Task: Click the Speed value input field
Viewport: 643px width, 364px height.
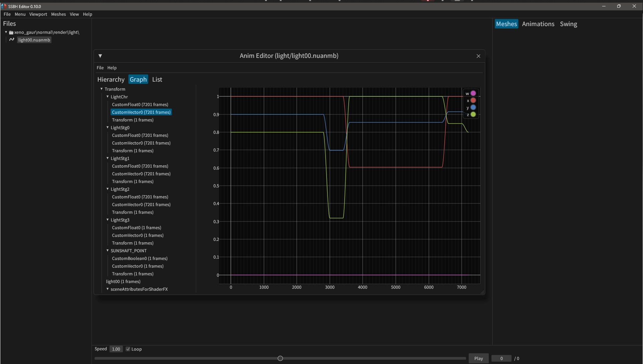Action: tap(116, 349)
